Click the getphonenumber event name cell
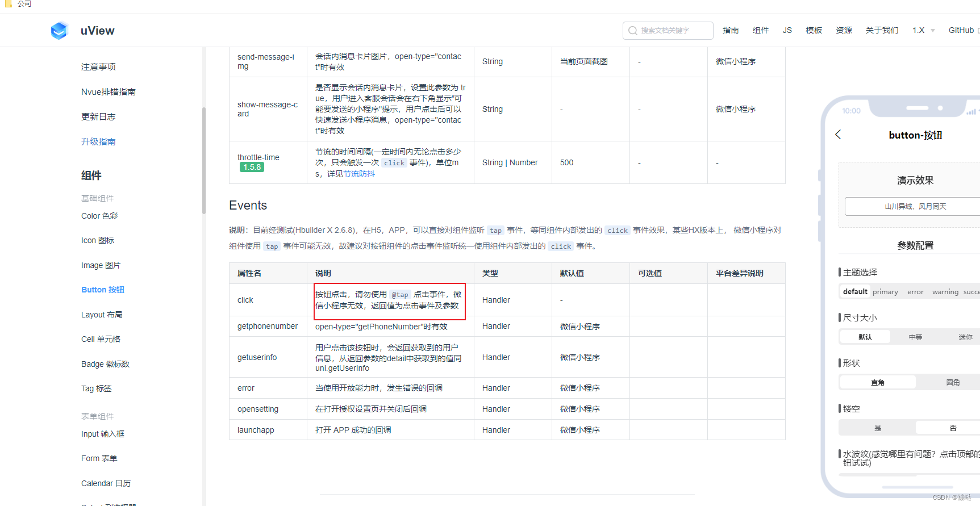 click(268, 326)
